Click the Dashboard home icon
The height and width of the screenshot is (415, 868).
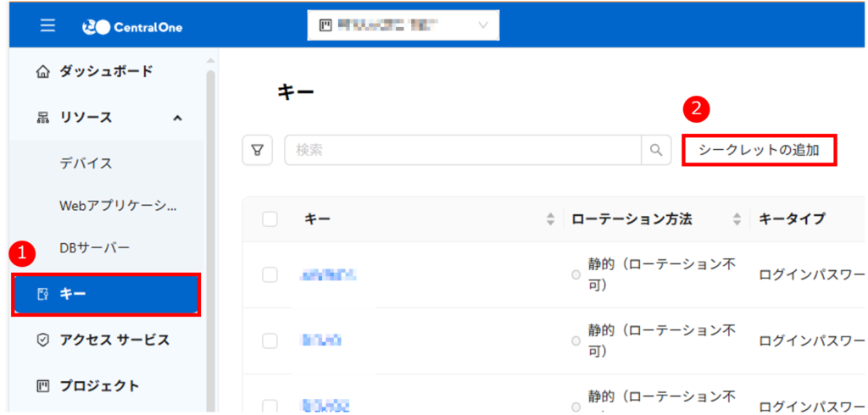coord(44,72)
